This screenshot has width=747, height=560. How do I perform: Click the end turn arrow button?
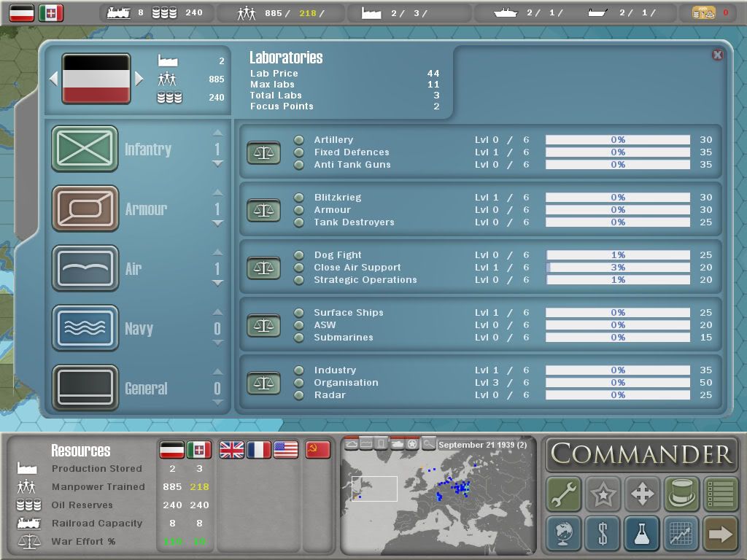coord(720,533)
